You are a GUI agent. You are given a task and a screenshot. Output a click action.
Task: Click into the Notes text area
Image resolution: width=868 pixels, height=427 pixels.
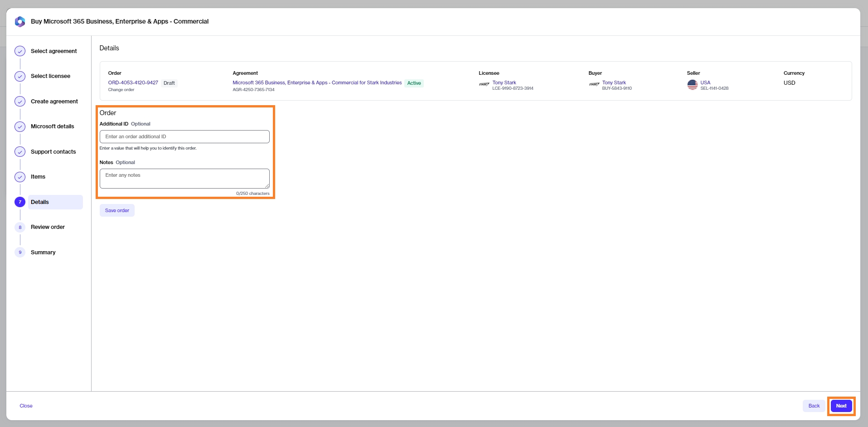point(184,178)
